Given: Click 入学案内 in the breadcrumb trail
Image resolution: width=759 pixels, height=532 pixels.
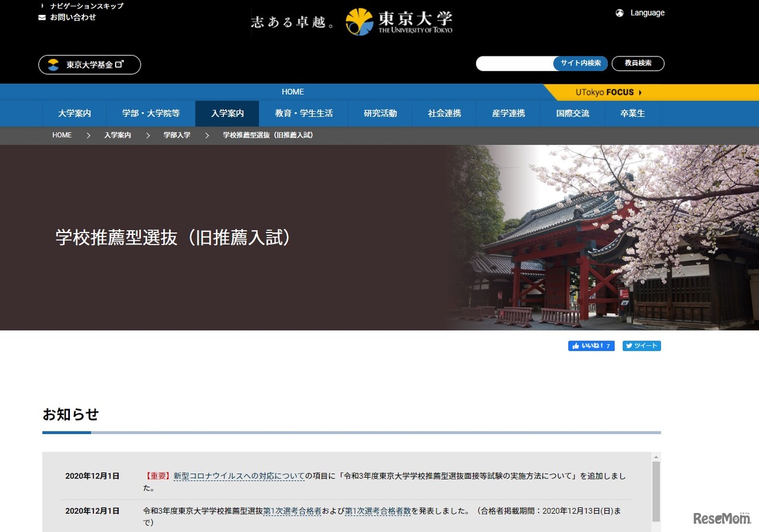Looking at the screenshot, I should point(117,135).
